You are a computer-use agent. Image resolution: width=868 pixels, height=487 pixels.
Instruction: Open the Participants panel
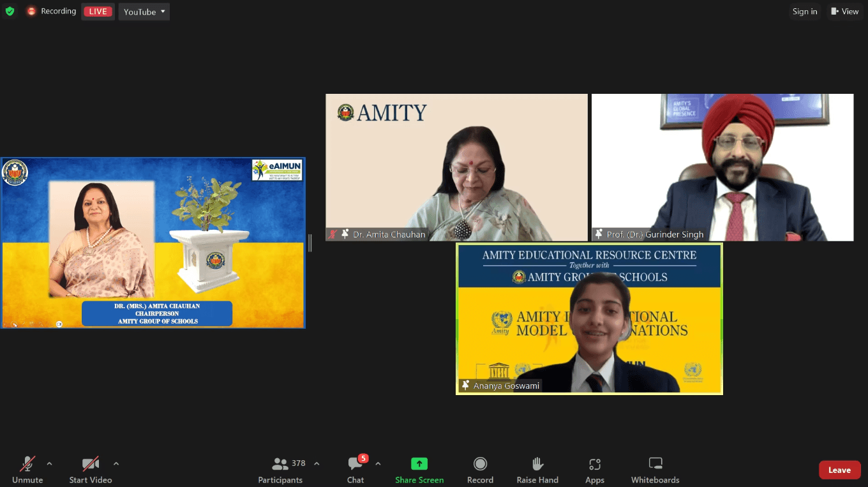pos(280,470)
